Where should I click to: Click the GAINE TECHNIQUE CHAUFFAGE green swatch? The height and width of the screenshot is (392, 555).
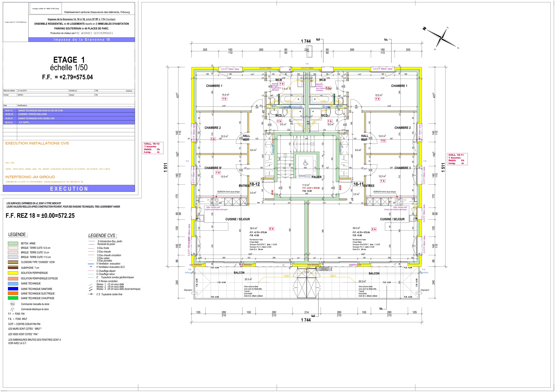coord(13,298)
